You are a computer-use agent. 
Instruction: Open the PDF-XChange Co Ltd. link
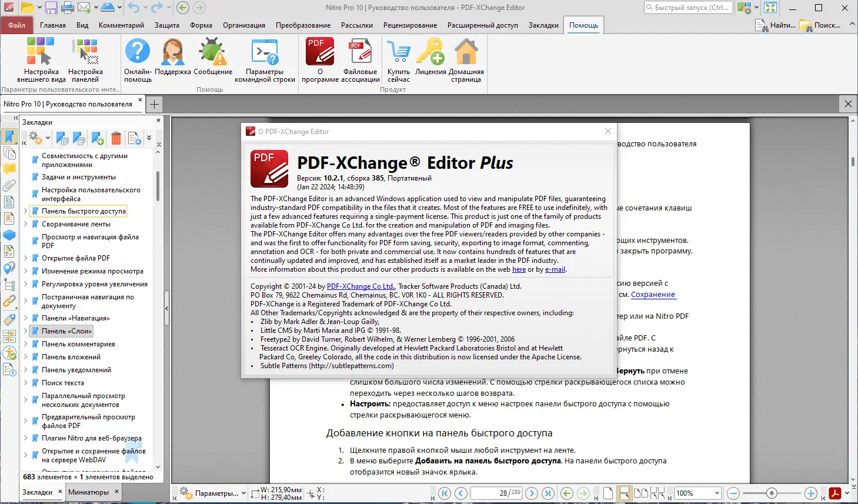361,286
